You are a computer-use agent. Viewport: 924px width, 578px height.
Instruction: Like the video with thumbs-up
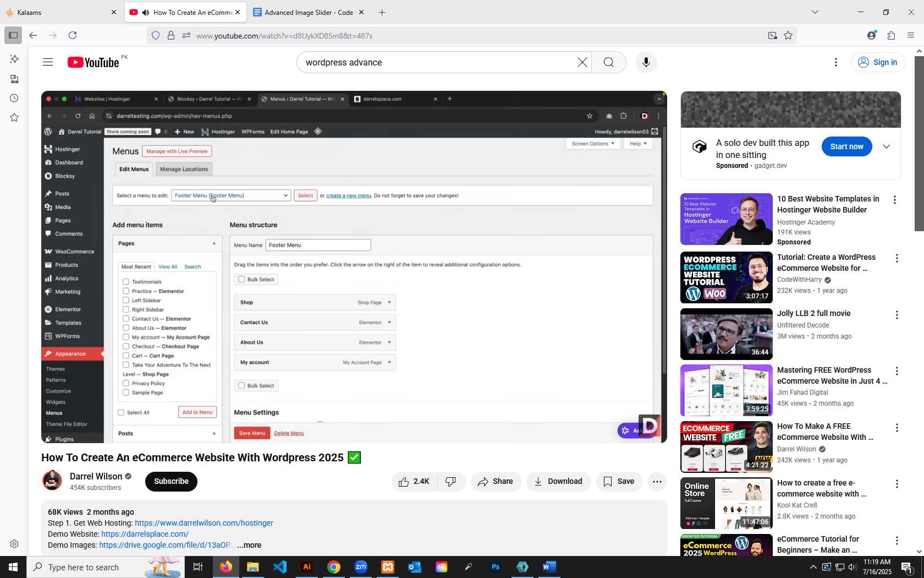[x=414, y=482]
